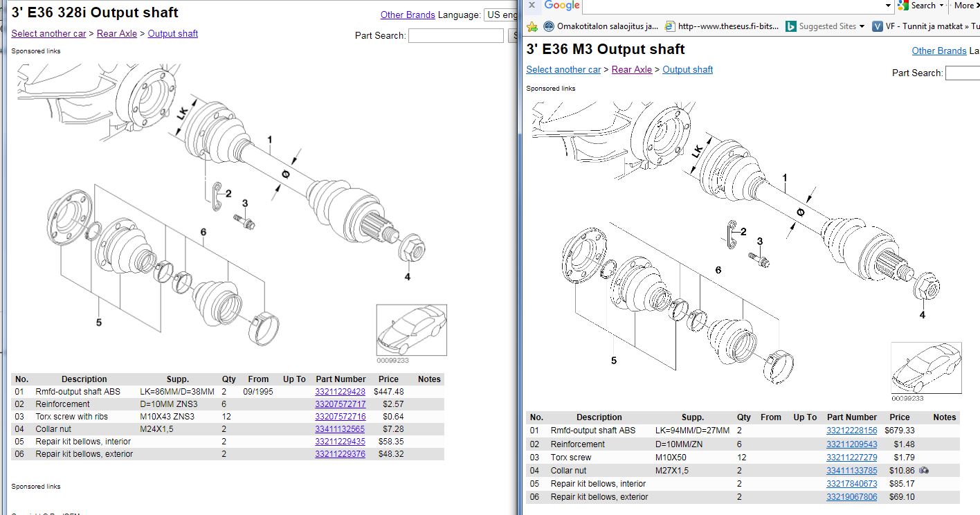
Task: Open the theseus.fi bookmark
Action: (x=721, y=26)
